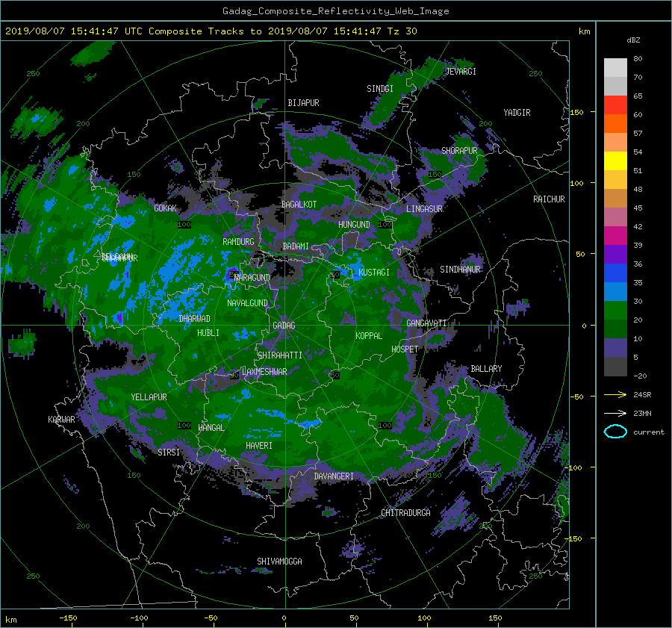Click the 'NAVALGUND' city label

pyautogui.click(x=247, y=303)
